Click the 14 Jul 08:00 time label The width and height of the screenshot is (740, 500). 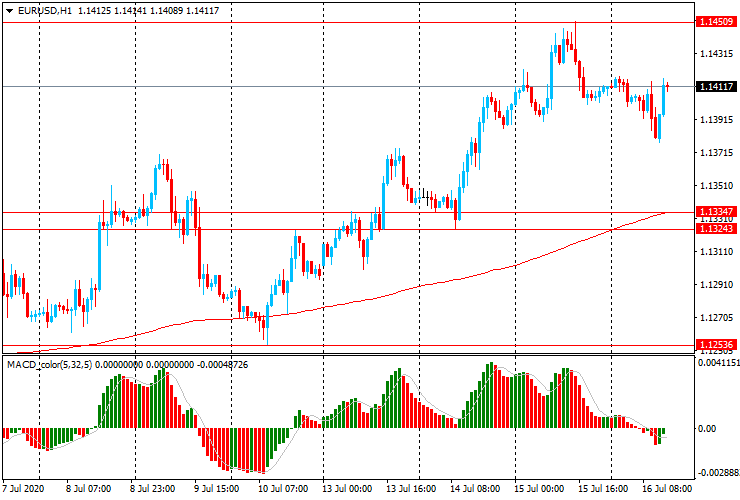(x=475, y=488)
